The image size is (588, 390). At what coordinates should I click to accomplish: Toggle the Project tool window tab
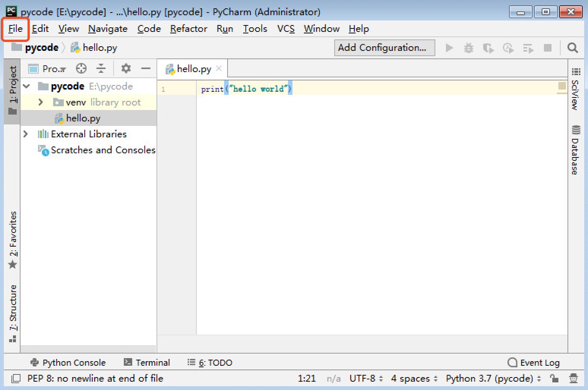[13, 91]
